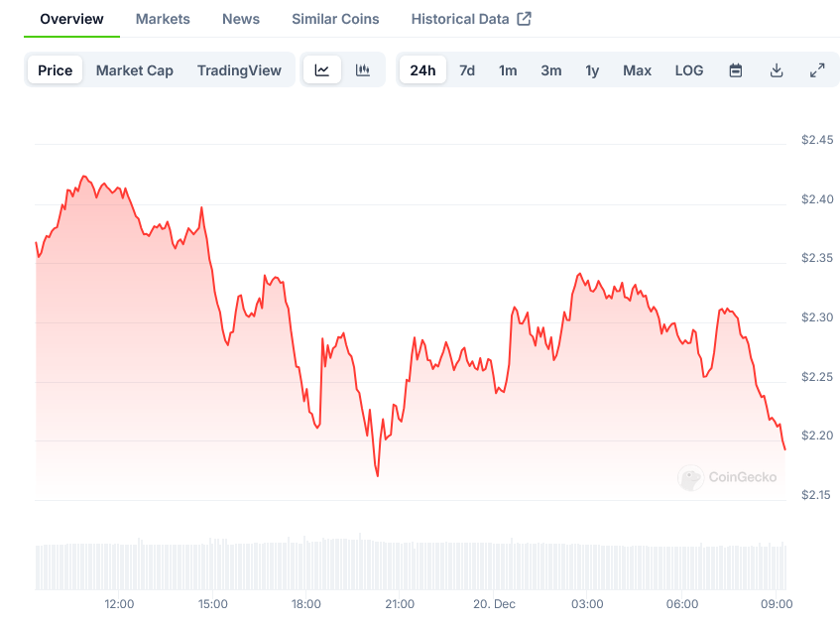
Task: Go to Similar Coins tab
Action: 335,19
